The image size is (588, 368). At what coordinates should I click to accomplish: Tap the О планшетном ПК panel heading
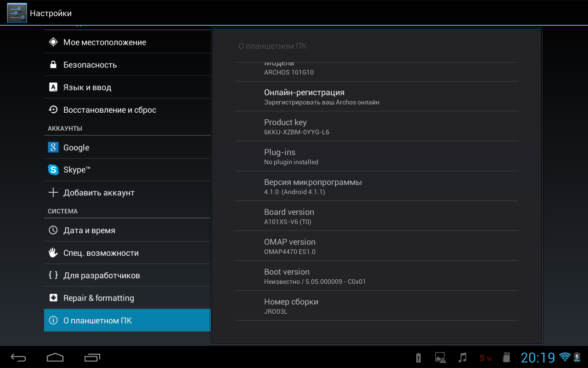coord(272,46)
